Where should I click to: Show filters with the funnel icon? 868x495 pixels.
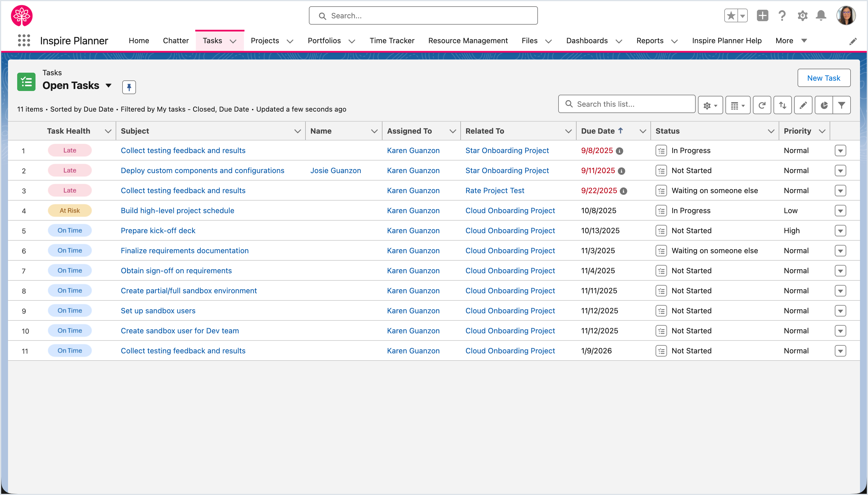(841, 105)
